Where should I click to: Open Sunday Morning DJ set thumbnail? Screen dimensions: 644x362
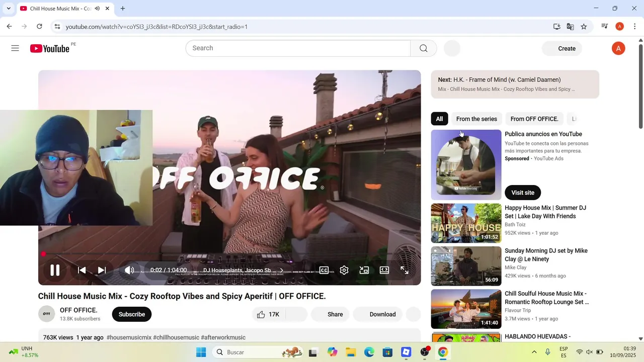point(466,266)
